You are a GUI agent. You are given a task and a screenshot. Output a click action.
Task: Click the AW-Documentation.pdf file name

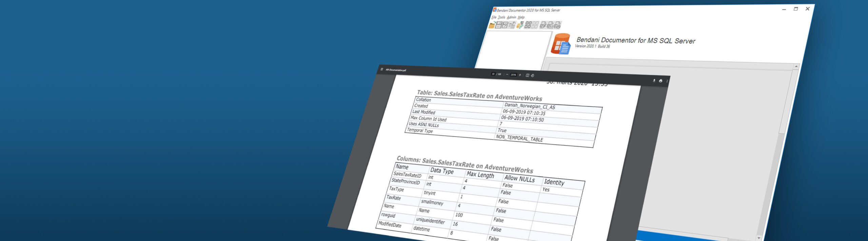pos(396,70)
